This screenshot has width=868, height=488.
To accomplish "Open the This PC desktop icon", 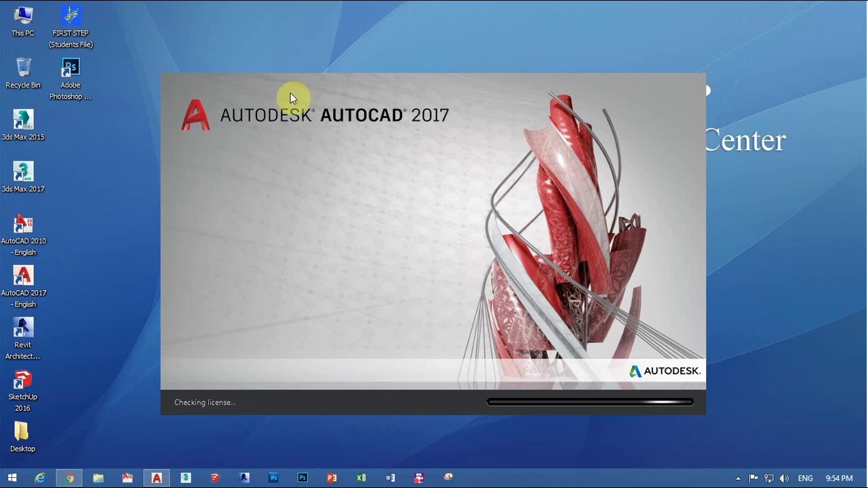I will [x=22, y=21].
